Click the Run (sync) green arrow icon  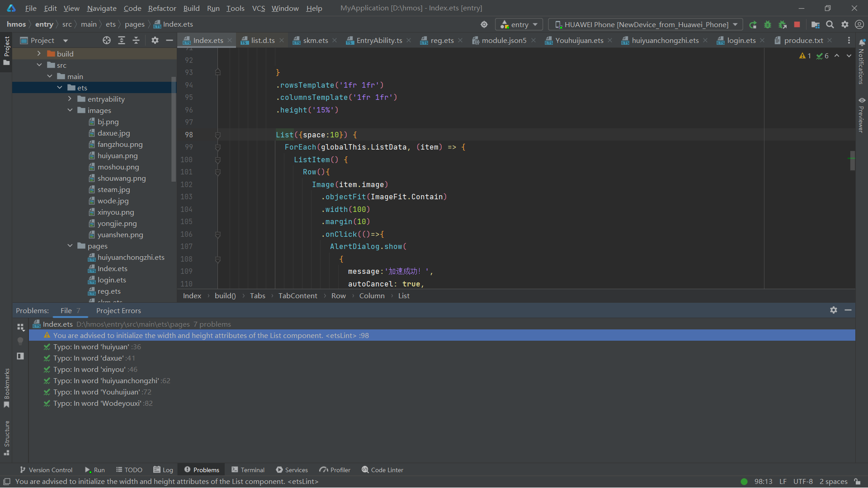753,25
